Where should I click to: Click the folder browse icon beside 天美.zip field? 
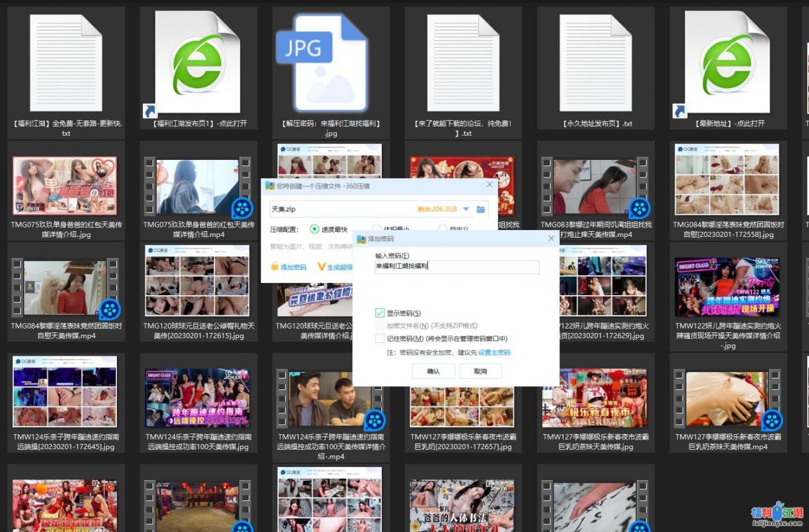[479, 209]
